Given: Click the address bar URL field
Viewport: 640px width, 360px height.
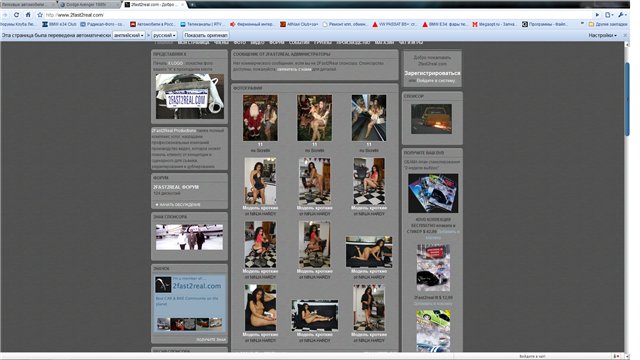Looking at the screenshot, I should tap(318, 15).
